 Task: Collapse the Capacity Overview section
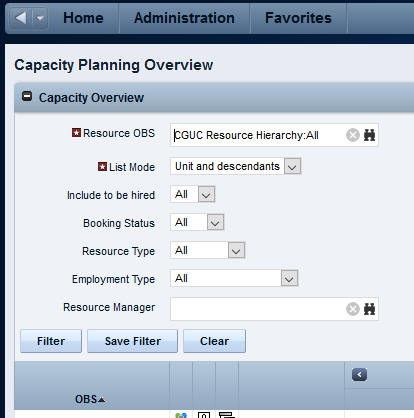pyautogui.click(x=27, y=97)
